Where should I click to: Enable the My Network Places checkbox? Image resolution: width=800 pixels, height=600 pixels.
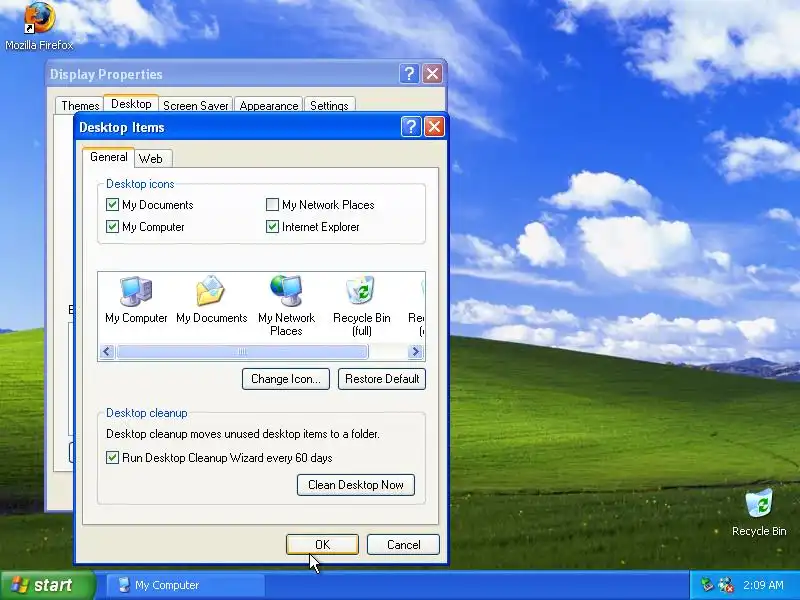tap(272, 205)
